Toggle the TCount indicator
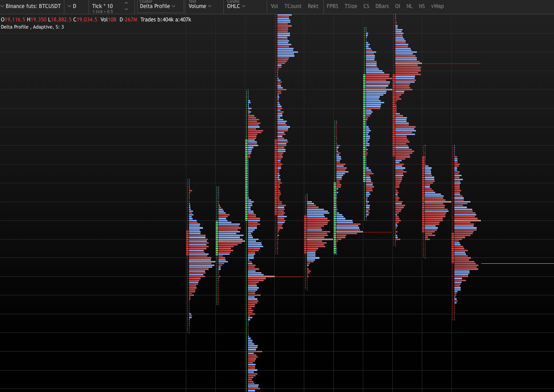 pos(293,6)
